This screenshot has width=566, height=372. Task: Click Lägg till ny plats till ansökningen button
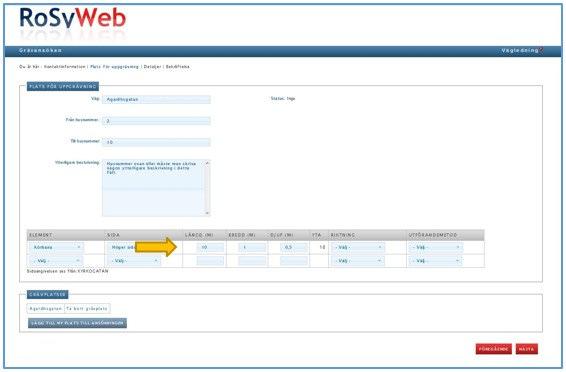[77, 323]
